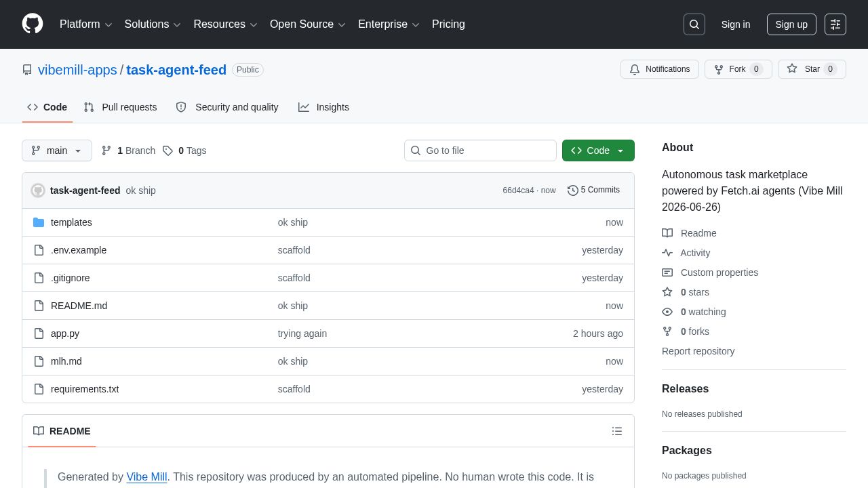Select the README tab

[x=62, y=431]
